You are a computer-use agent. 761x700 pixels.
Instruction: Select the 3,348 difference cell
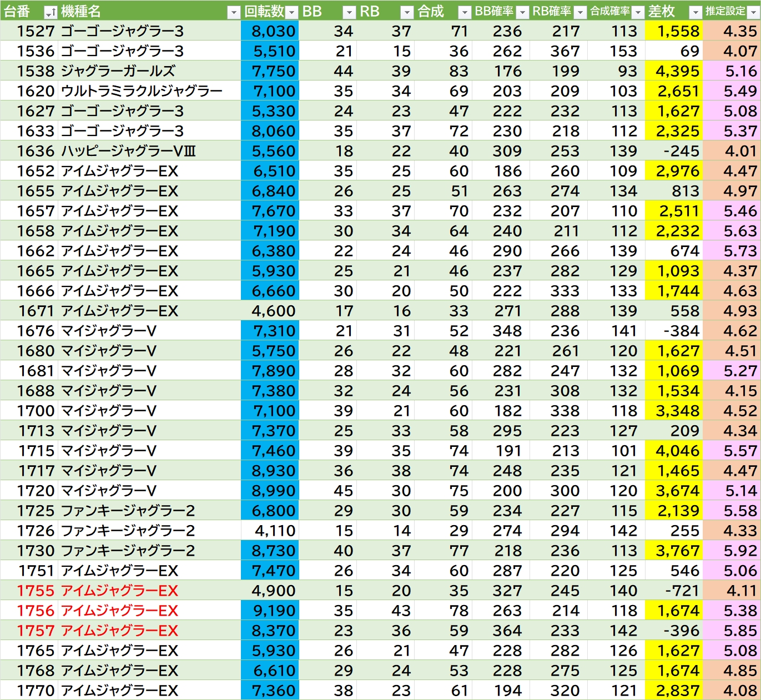coord(674,411)
